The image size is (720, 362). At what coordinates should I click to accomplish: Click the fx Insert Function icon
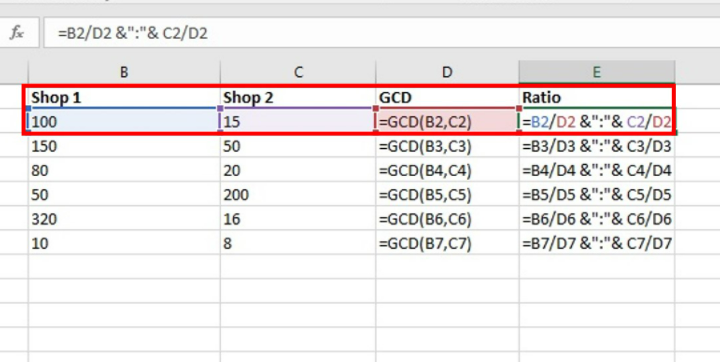coord(17,33)
